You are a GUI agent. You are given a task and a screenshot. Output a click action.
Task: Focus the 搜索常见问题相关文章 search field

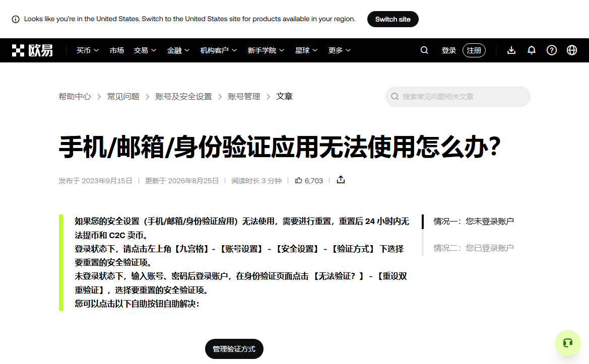point(458,97)
